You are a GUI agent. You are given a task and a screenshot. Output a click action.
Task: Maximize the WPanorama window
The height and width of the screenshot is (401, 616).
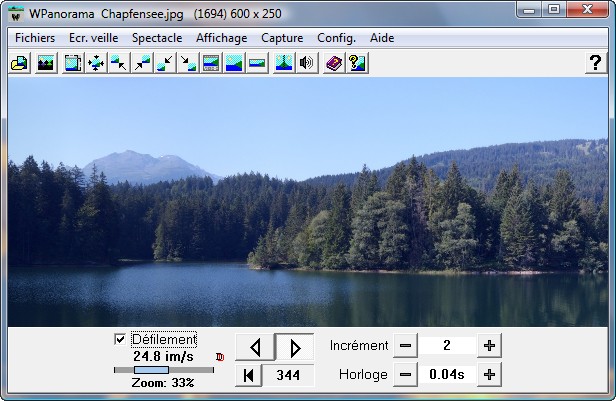pyautogui.click(x=554, y=9)
